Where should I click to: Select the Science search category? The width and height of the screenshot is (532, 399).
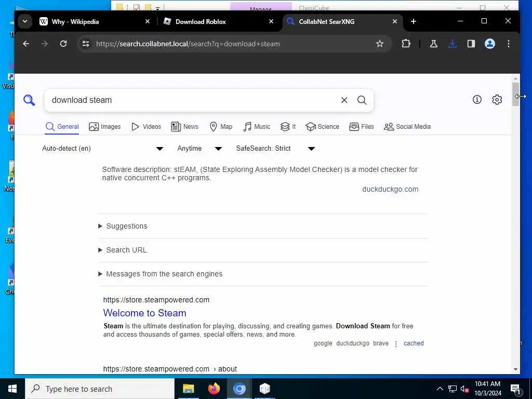(322, 127)
